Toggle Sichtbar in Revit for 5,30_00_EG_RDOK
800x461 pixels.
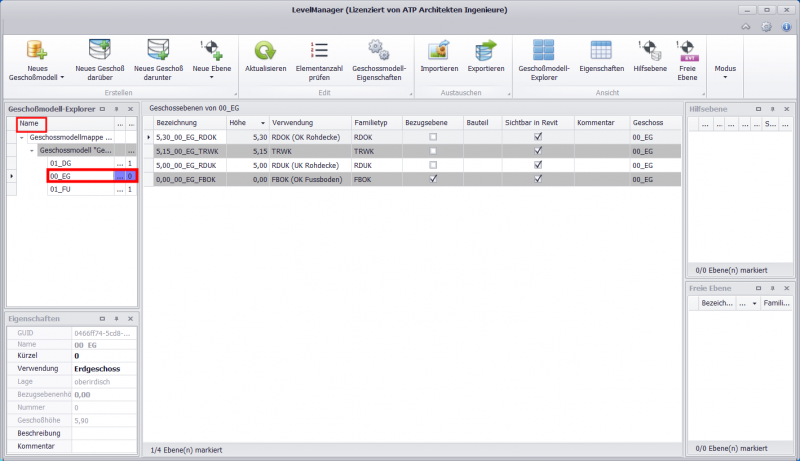538,137
